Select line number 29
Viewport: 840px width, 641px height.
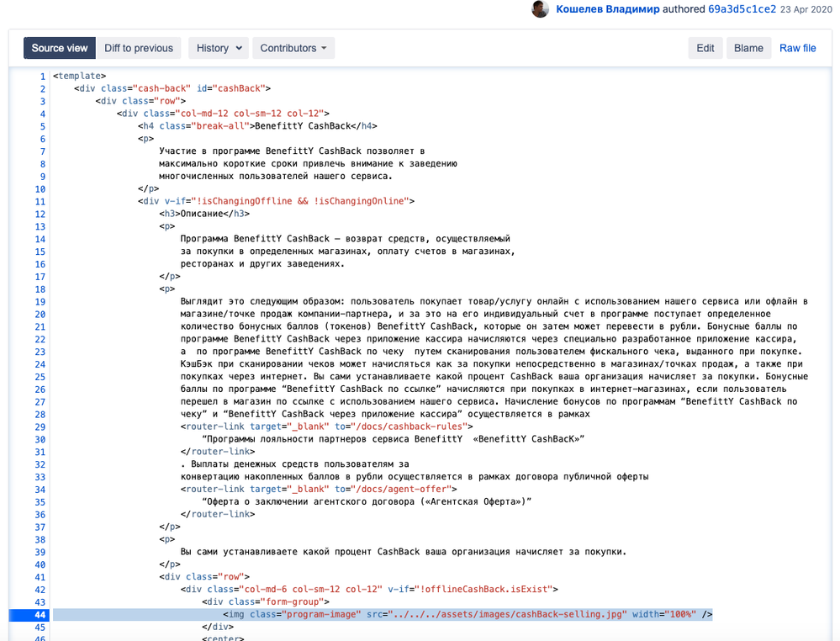point(40,427)
